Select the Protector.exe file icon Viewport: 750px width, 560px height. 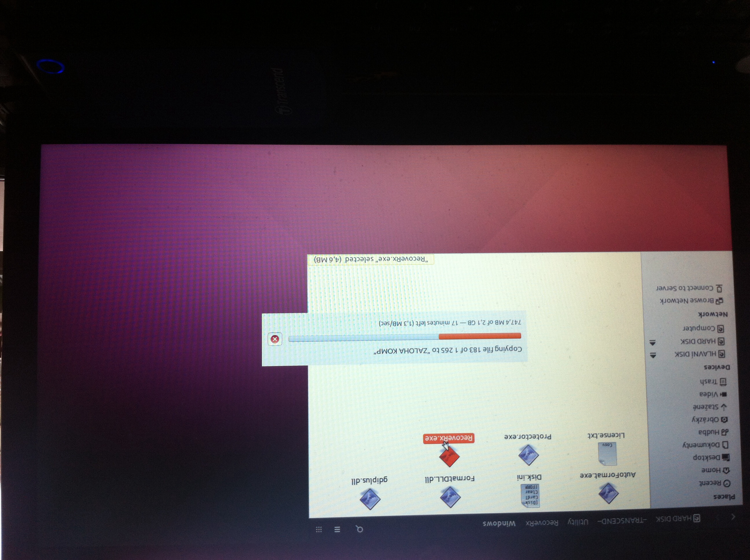click(x=528, y=455)
